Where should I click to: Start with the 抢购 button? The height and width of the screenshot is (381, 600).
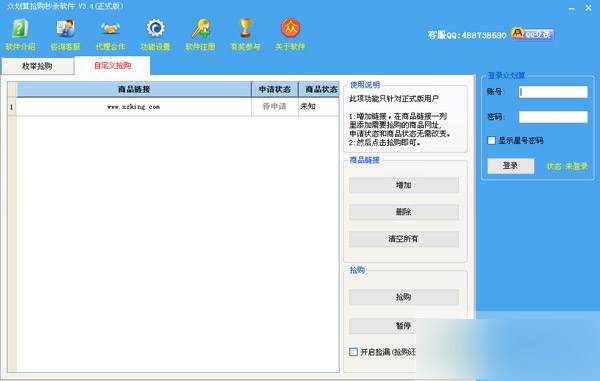click(x=404, y=297)
